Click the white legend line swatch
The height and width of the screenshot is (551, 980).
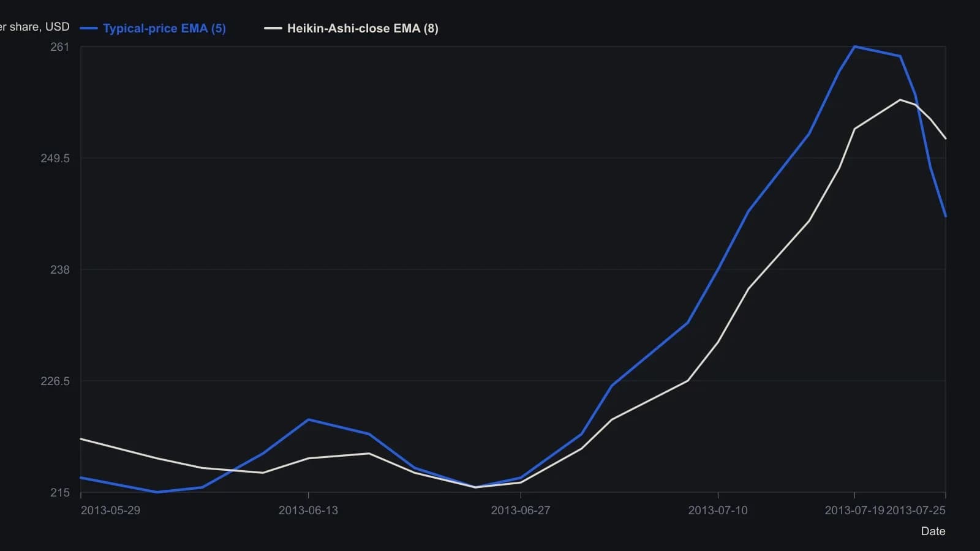click(x=273, y=28)
